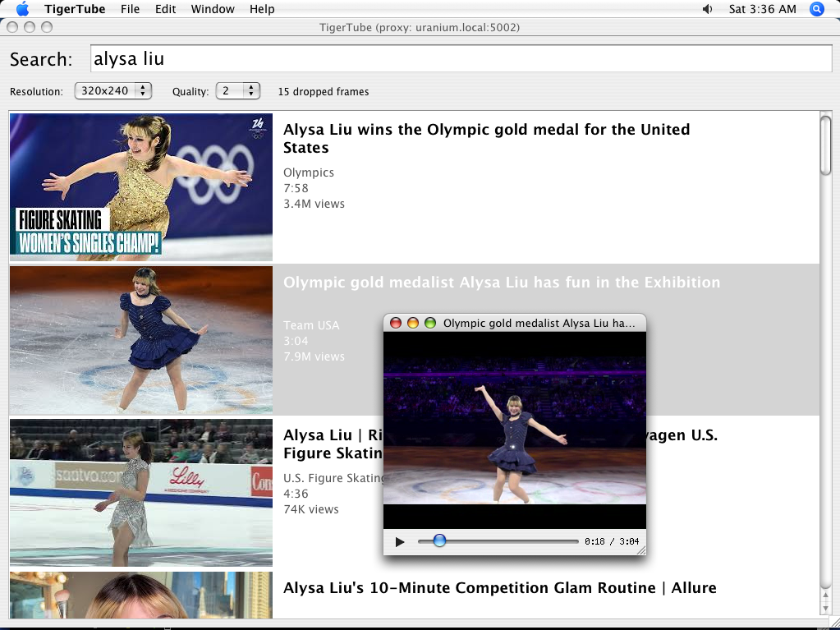Click the video frame in player window
Viewport: 840px width, 630px height.
point(515,430)
